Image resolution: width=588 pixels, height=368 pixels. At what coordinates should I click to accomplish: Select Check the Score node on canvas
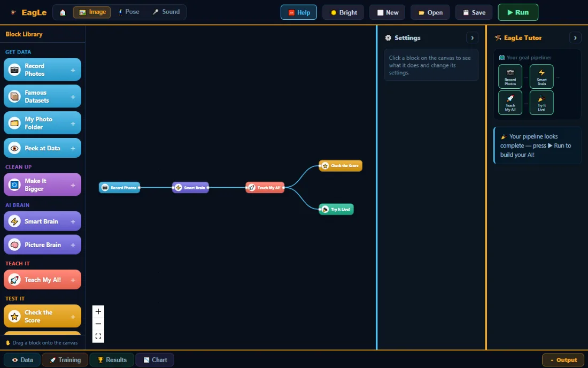point(341,166)
